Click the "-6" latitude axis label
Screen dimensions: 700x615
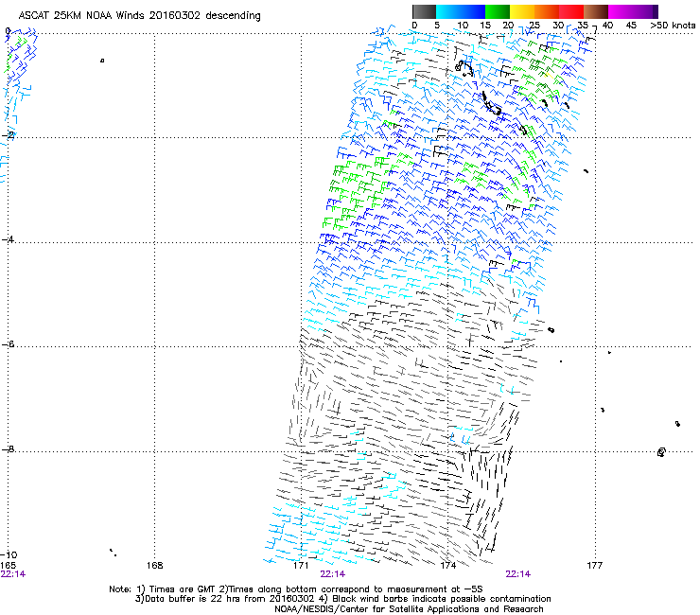point(8,344)
